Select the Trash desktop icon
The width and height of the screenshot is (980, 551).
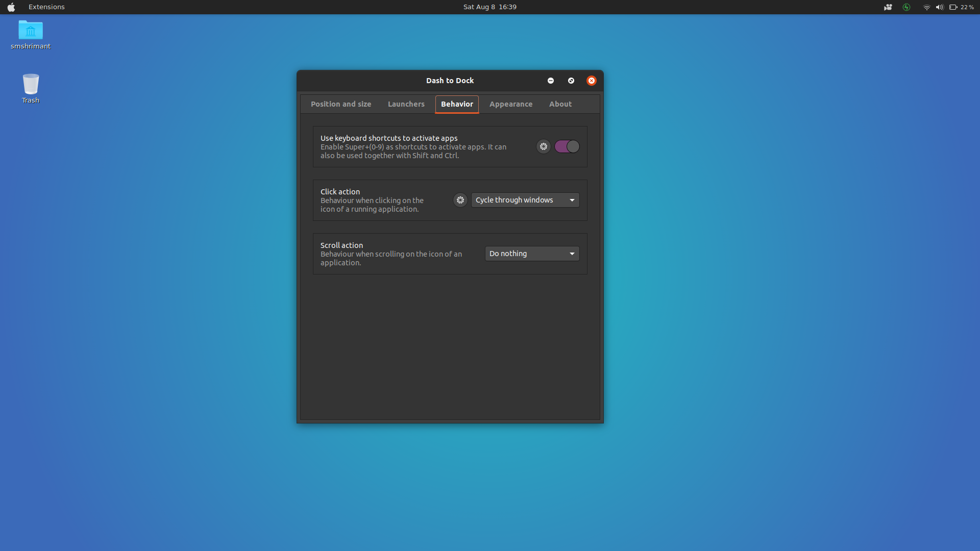pyautogui.click(x=31, y=89)
